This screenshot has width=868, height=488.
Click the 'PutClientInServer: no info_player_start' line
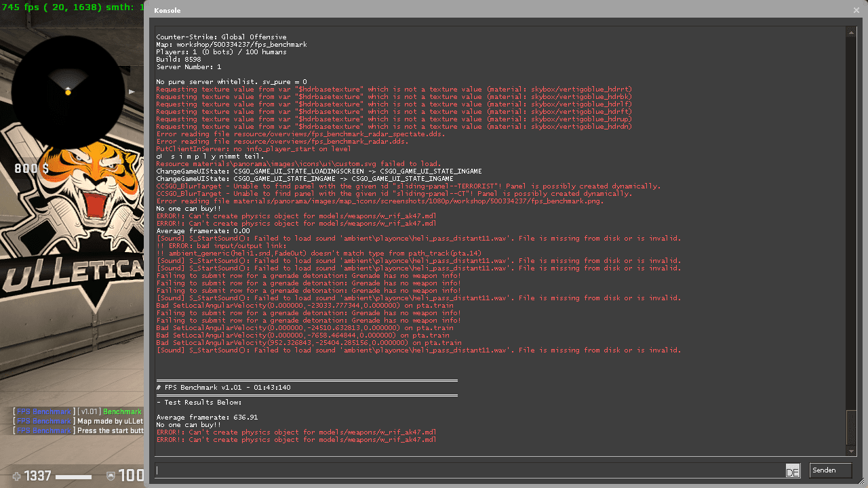(x=254, y=149)
